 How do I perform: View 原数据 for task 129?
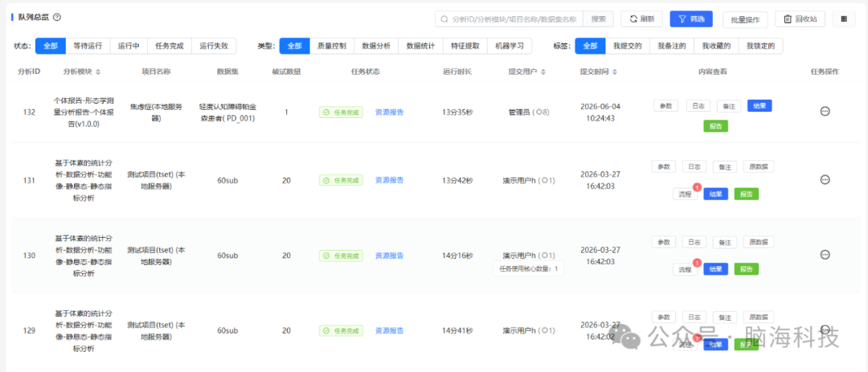(x=759, y=317)
